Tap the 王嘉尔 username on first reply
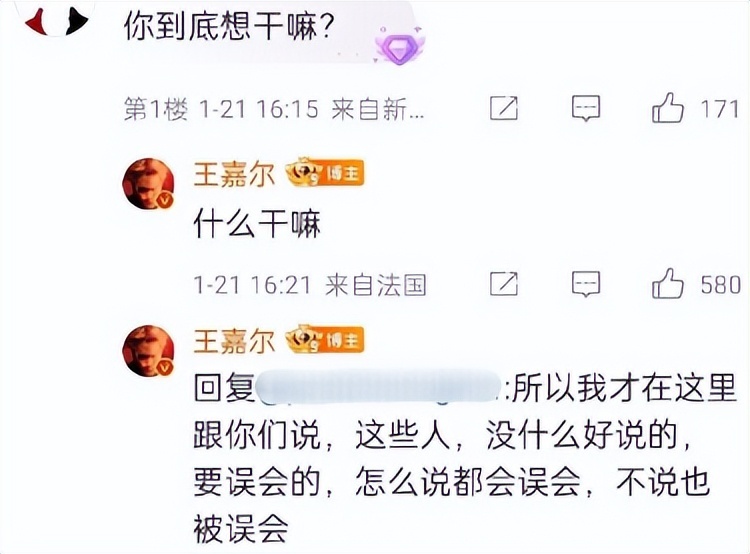The height and width of the screenshot is (554, 750). (x=234, y=174)
